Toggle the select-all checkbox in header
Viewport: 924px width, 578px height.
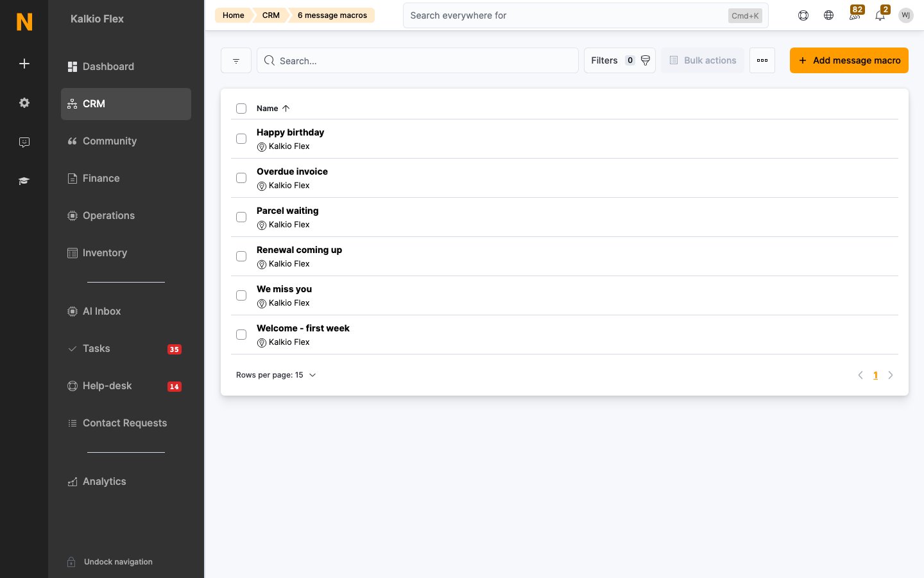coord(241,109)
